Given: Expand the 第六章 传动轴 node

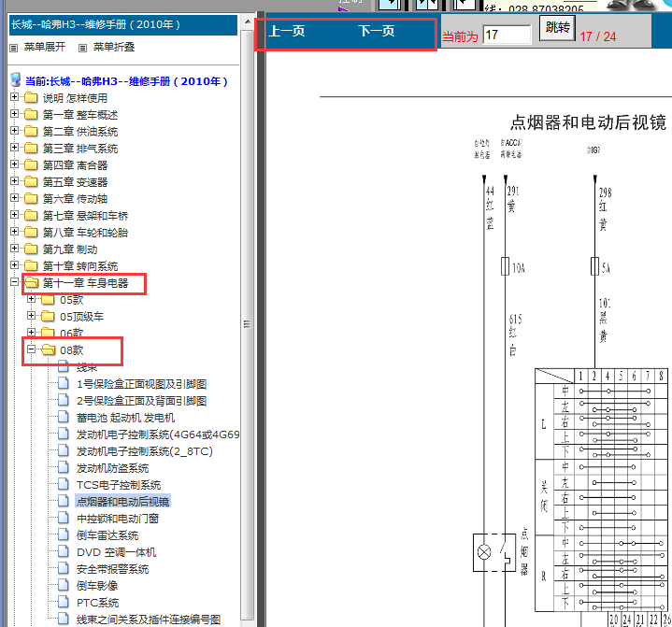Looking at the screenshot, I should pyautogui.click(x=15, y=197).
